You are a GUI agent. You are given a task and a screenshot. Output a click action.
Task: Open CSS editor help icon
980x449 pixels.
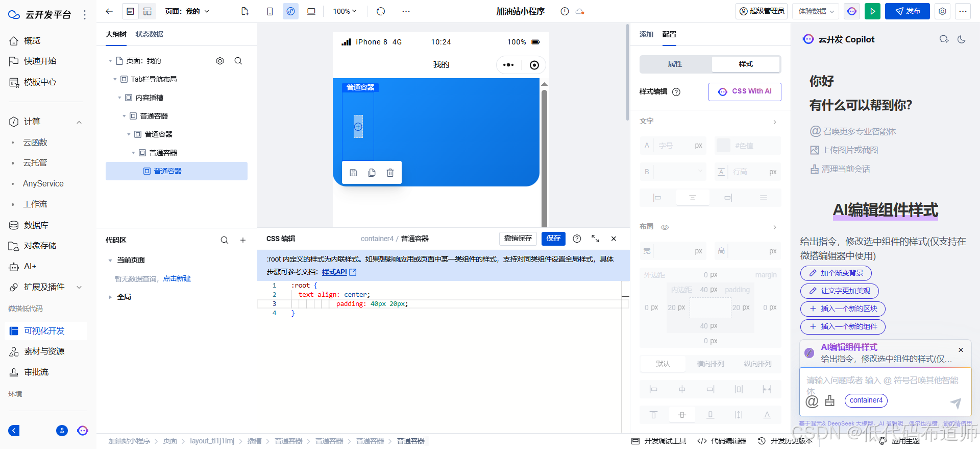click(577, 239)
